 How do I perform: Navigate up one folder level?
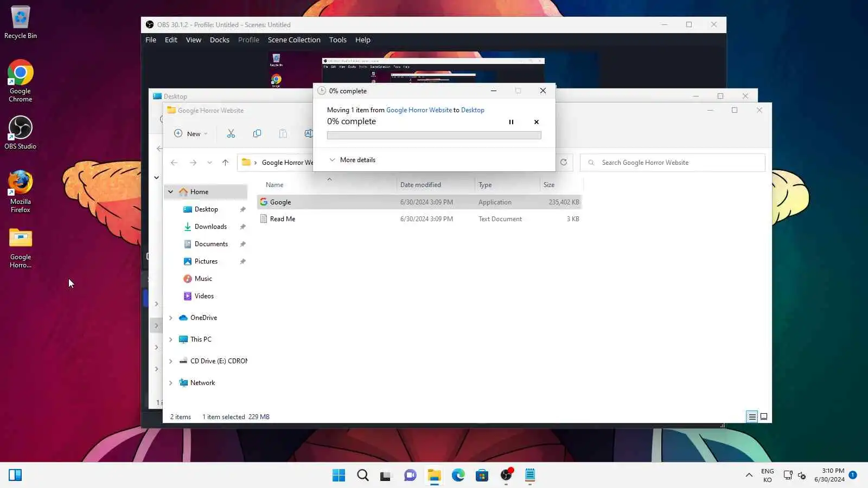[x=226, y=162]
